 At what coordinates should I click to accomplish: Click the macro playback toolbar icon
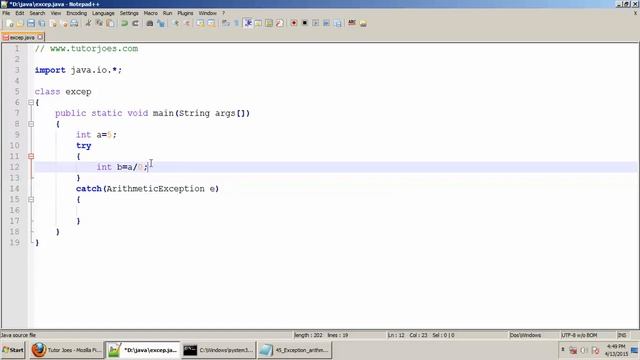(x=316, y=23)
